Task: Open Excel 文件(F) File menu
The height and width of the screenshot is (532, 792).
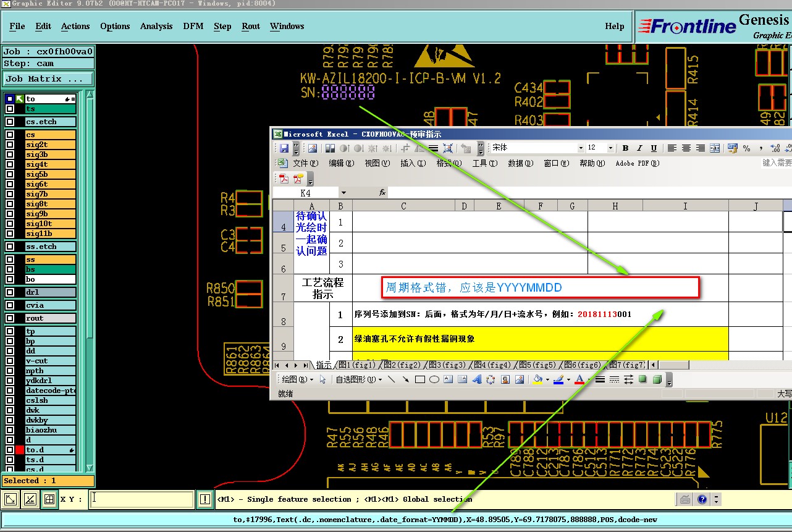Action: (305, 163)
